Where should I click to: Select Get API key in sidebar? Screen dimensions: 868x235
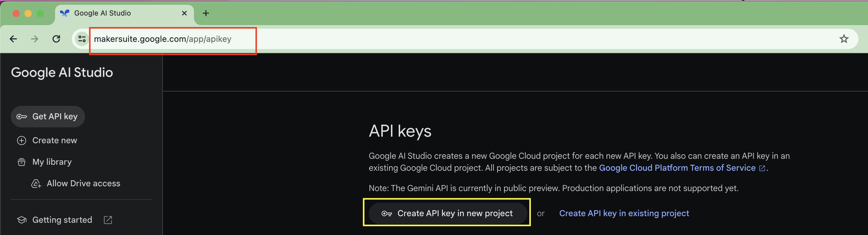click(54, 117)
